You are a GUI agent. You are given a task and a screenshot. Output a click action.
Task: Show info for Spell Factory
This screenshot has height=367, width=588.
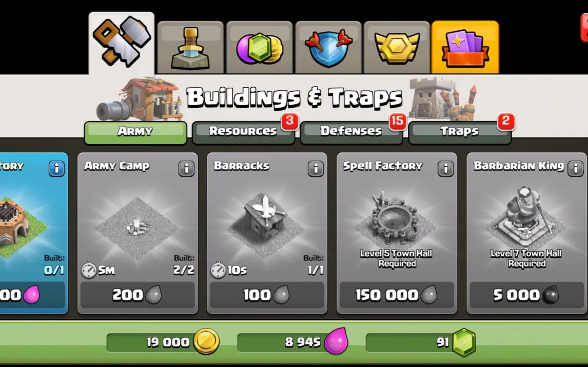pyautogui.click(x=445, y=169)
